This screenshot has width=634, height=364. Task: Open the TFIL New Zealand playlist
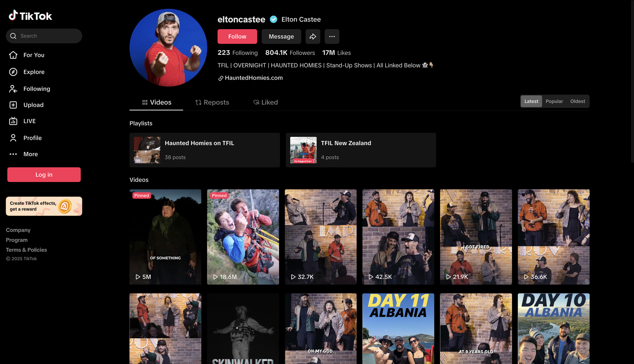361,150
